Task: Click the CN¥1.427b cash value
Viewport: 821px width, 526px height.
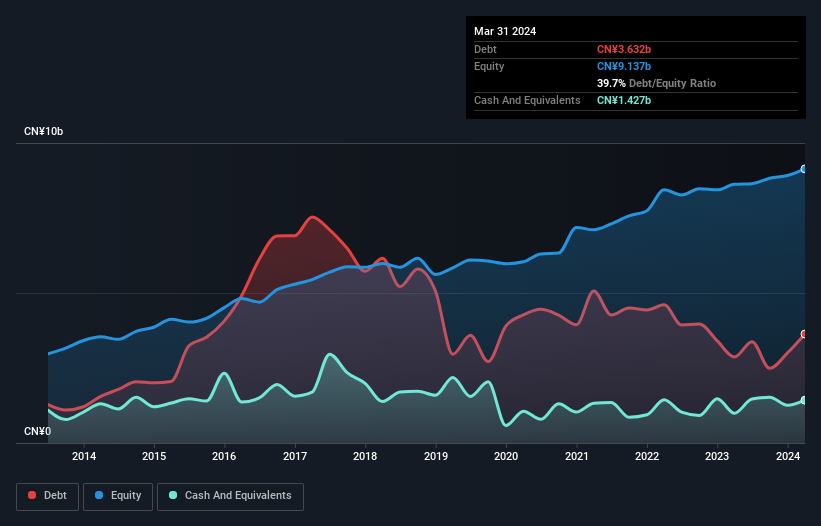Action: (624, 100)
